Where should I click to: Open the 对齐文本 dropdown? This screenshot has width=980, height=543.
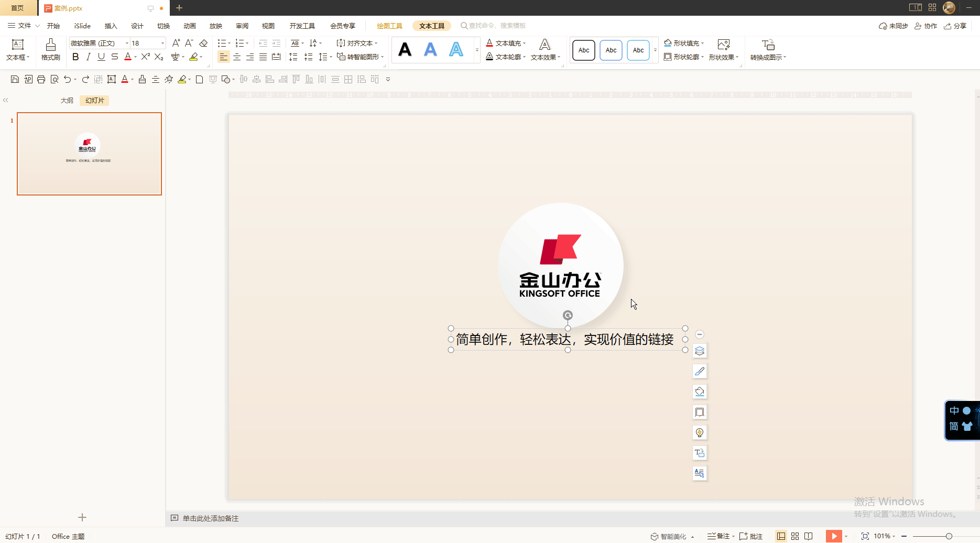[x=357, y=43]
